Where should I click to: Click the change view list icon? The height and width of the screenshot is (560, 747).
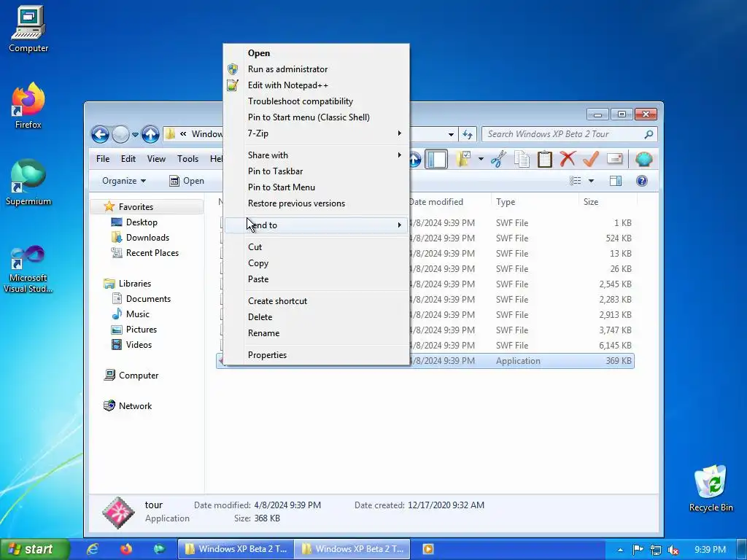coord(576,181)
